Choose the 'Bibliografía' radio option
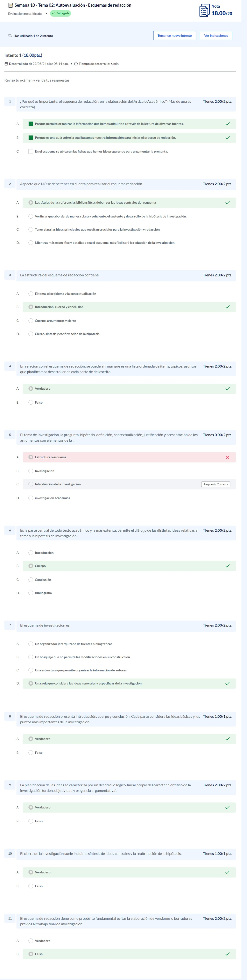Image resolution: width=247 pixels, height=980 pixels. coord(31,593)
